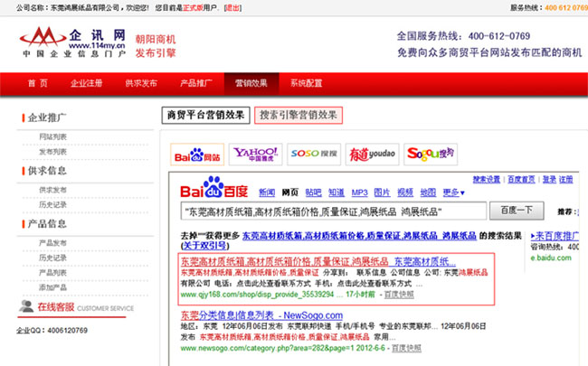Viewport: 588px width, 366px height.
Task: Open 历史记录 under 供求信息
Action: click(x=52, y=205)
